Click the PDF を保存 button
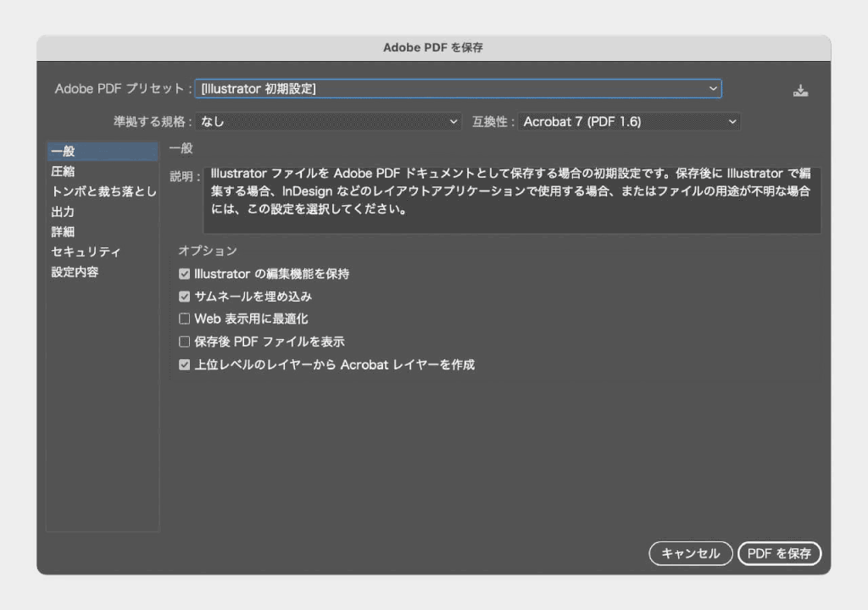Viewport: 868px width, 610px height. (x=780, y=553)
